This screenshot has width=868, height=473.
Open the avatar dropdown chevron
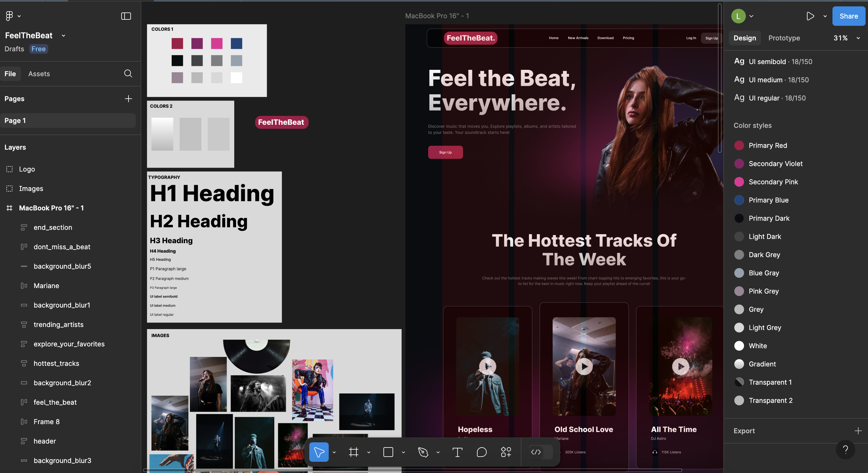751,16
